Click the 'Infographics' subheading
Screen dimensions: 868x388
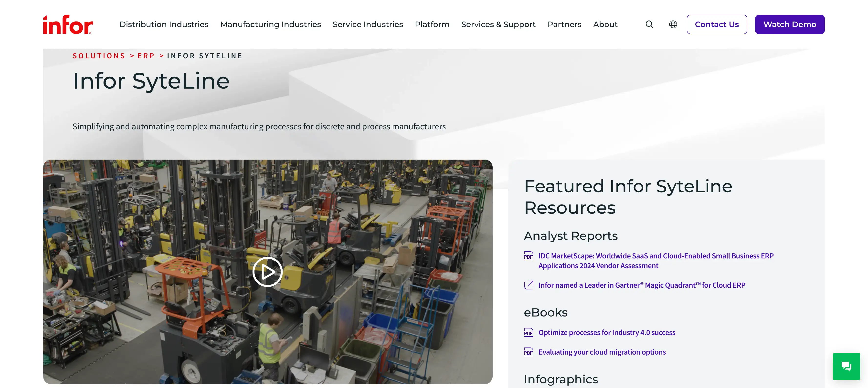pyautogui.click(x=561, y=379)
